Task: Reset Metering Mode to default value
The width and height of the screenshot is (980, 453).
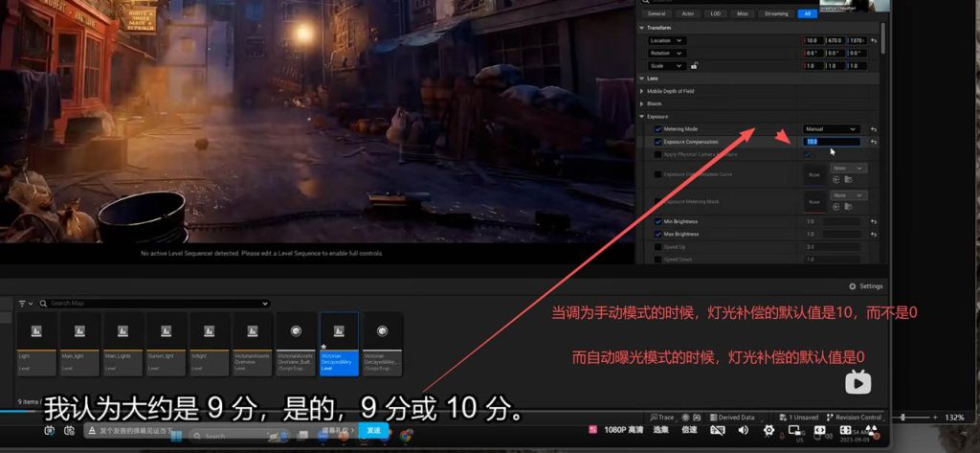Action: [x=874, y=129]
